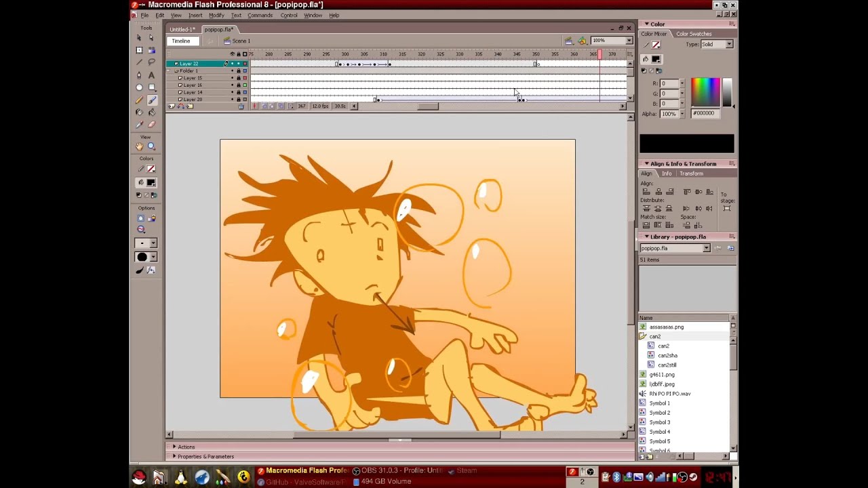
Task: Switch to the Transform tab
Action: (x=692, y=174)
